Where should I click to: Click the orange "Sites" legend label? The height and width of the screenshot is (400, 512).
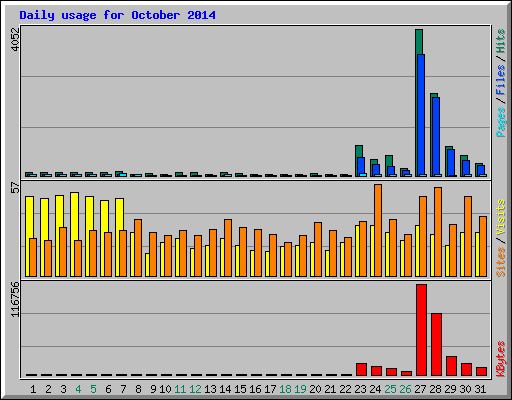click(500, 262)
